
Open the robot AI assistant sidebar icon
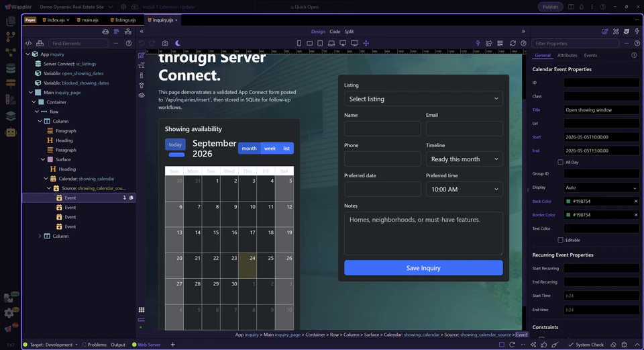(11, 132)
